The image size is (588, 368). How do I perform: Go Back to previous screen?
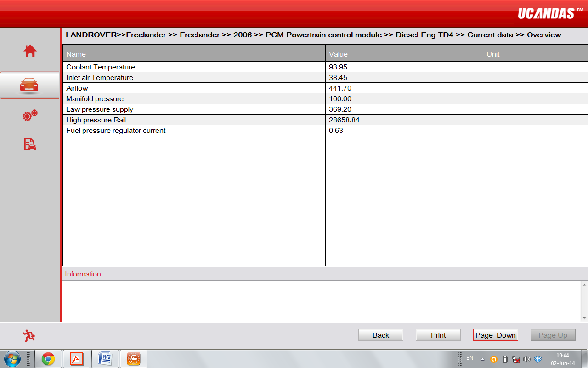click(381, 335)
